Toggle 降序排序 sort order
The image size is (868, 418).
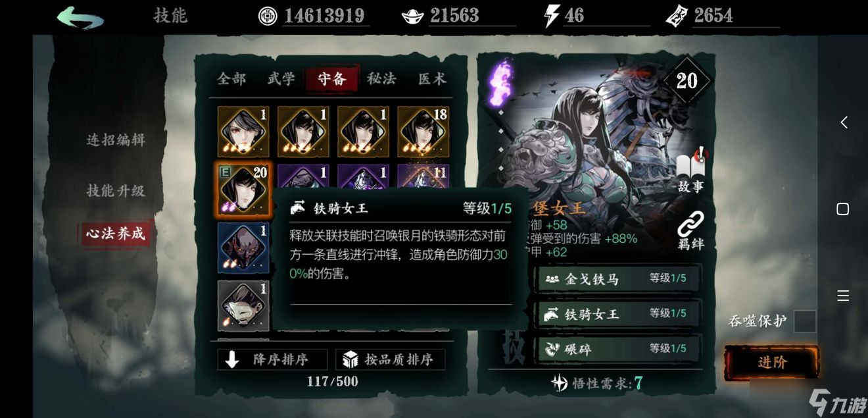272,359
